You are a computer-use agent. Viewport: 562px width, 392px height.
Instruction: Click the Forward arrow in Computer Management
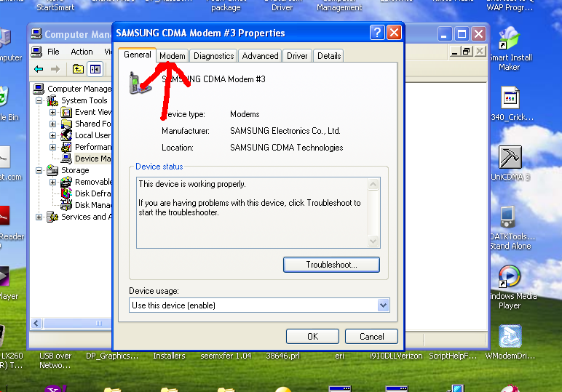tap(55, 69)
